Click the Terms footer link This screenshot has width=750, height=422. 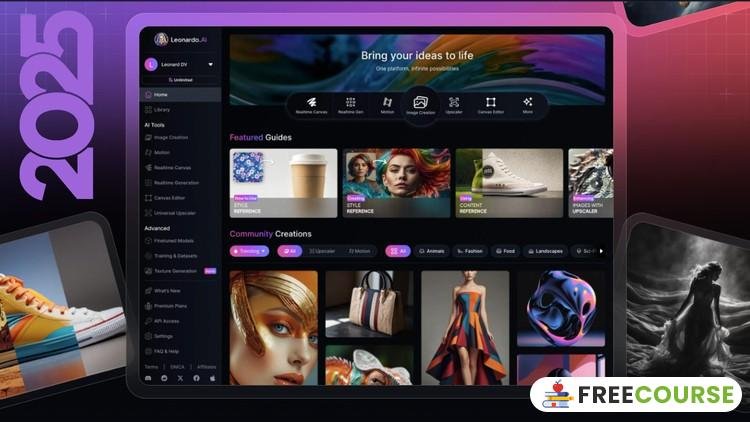pyautogui.click(x=151, y=367)
